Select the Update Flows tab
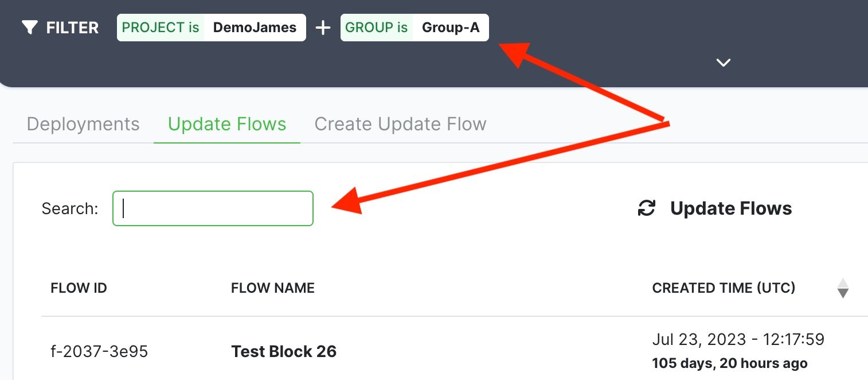The image size is (868, 380). [227, 124]
